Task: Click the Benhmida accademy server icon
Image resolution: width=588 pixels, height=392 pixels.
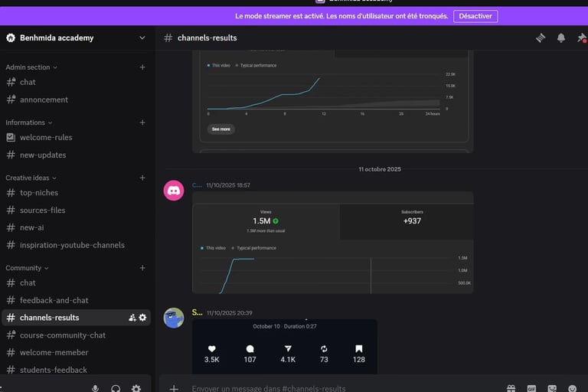Action: click(x=11, y=38)
